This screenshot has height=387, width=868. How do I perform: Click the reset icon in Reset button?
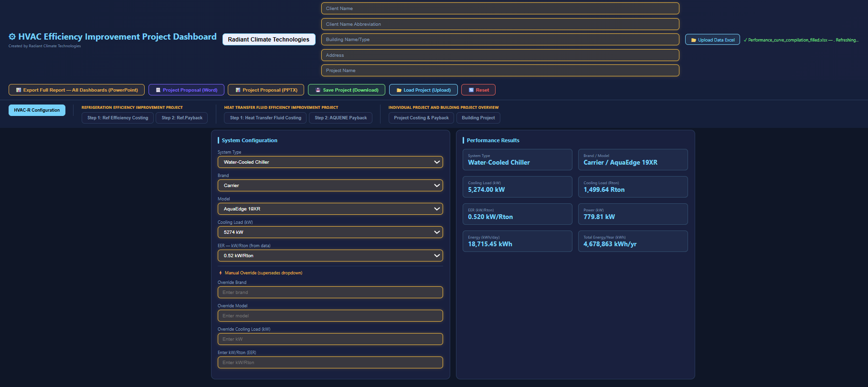coord(471,90)
